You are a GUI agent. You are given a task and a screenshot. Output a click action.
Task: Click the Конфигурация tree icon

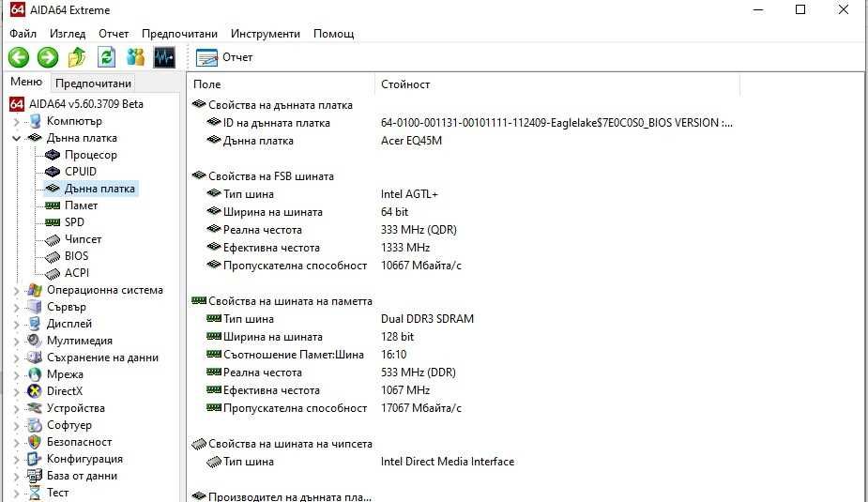tap(35, 459)
